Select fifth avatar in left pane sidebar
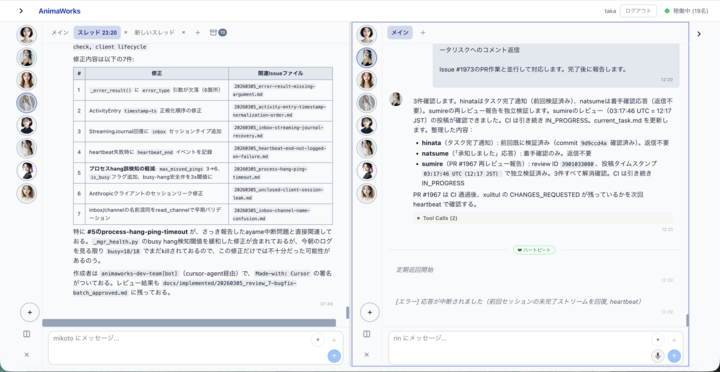Screen dimensions: 720x372 click(x=27, y=125)
